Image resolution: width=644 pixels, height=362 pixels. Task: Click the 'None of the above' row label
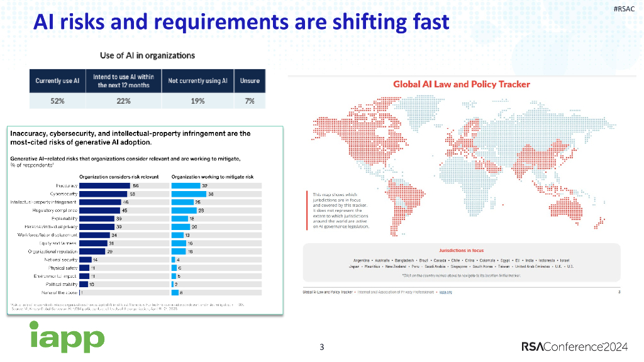pos(60,293)
